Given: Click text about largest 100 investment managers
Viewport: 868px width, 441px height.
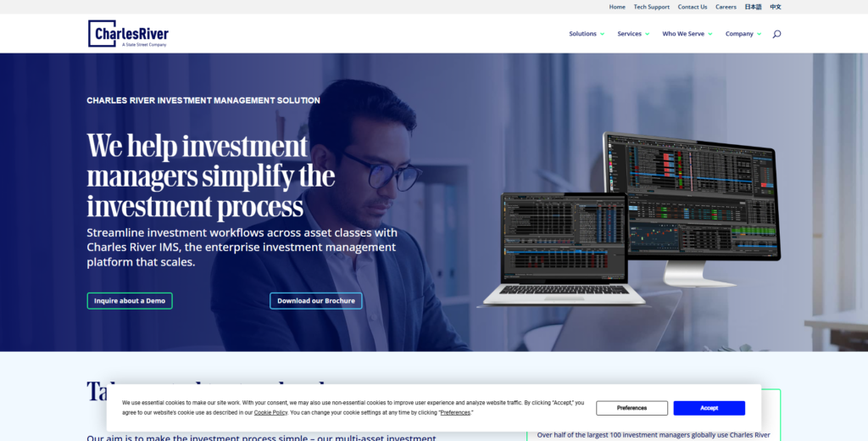Looking at the screenshot, I should tap(654, 435).
